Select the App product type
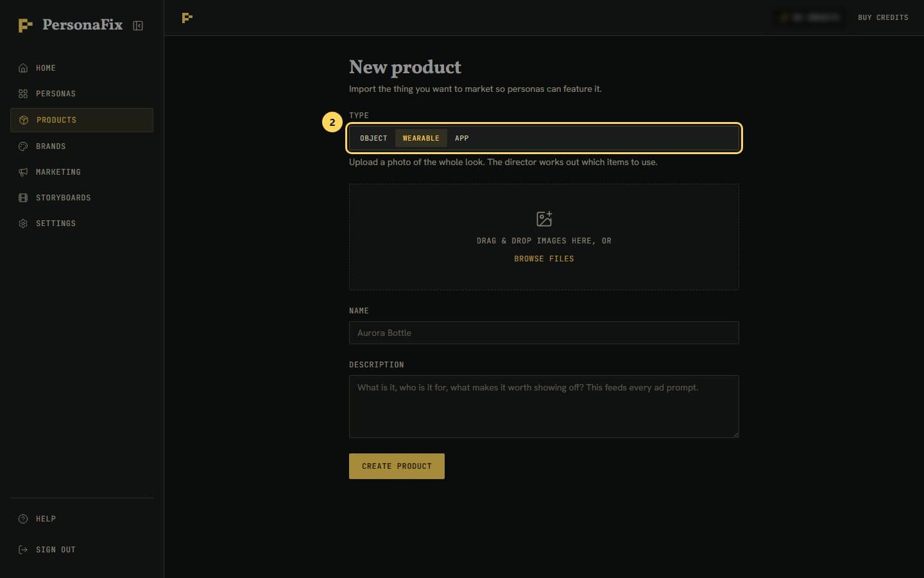 [462, 138]
